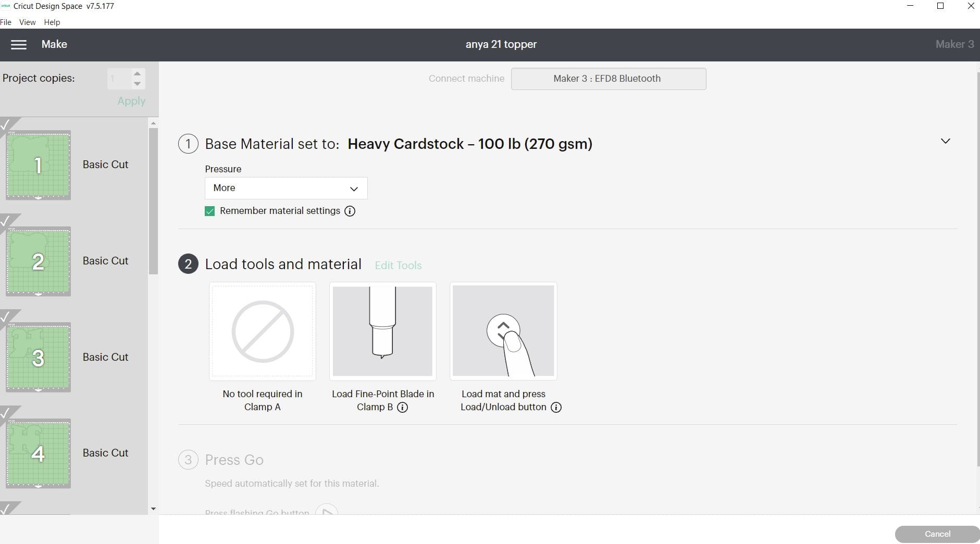Select mat 1 thumbnail
Viewport: 980px width, 544px height.
point(38,165)
